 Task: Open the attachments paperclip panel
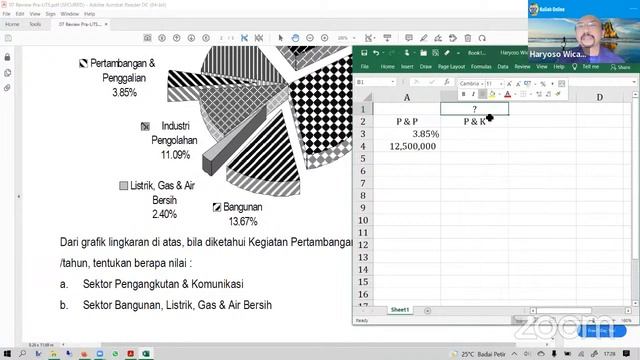[7, 88]
